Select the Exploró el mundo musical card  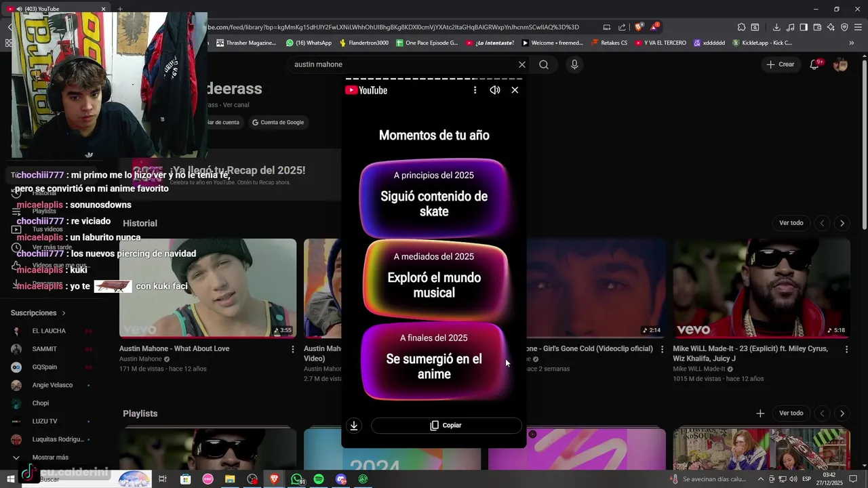(x=434, y=279)
